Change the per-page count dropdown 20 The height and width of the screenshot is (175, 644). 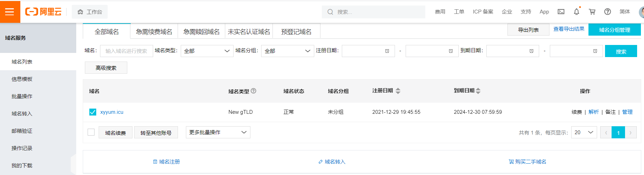pos(584,132)
